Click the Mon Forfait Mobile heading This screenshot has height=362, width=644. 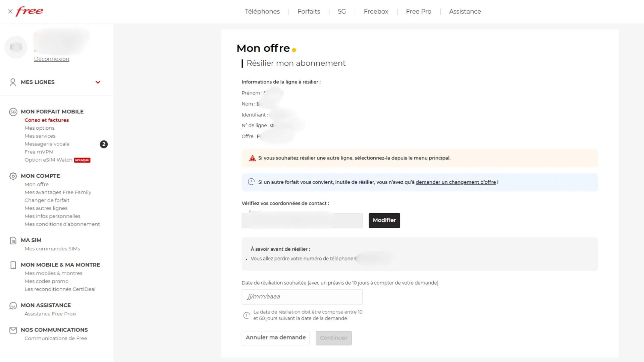point(52,112)
